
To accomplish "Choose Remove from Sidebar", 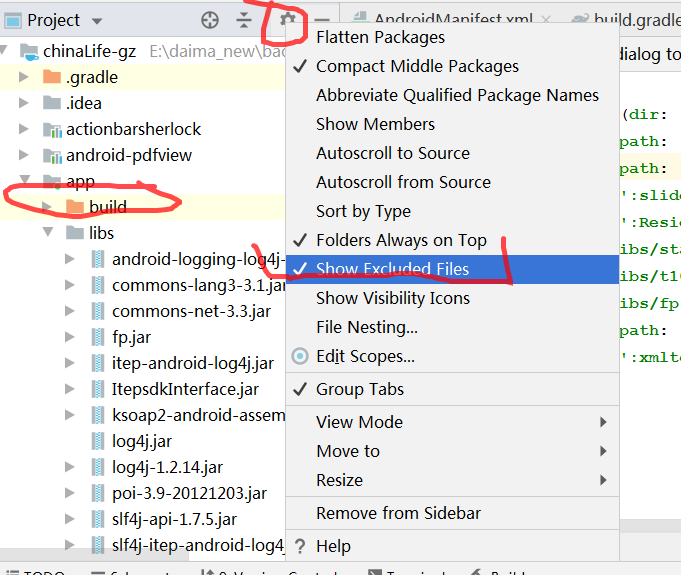I will click(452, 513).
